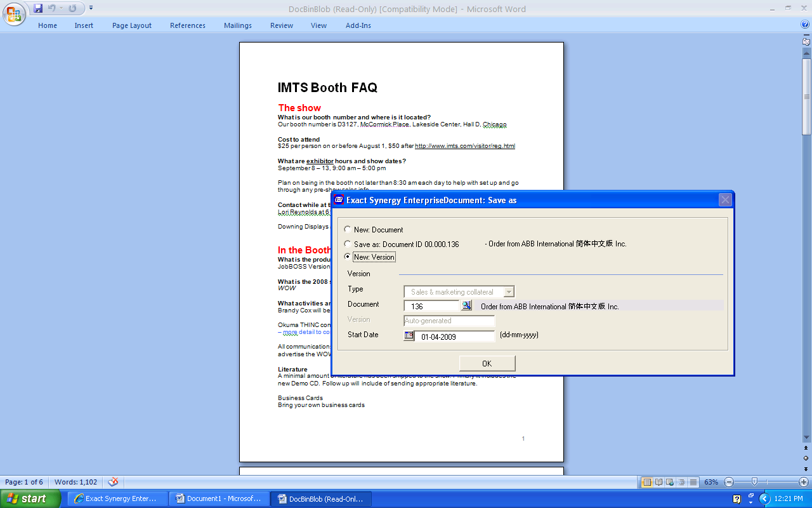Click the IMTS Booth FAQ heading
This screenshot has width=812, height=508.
327,88
